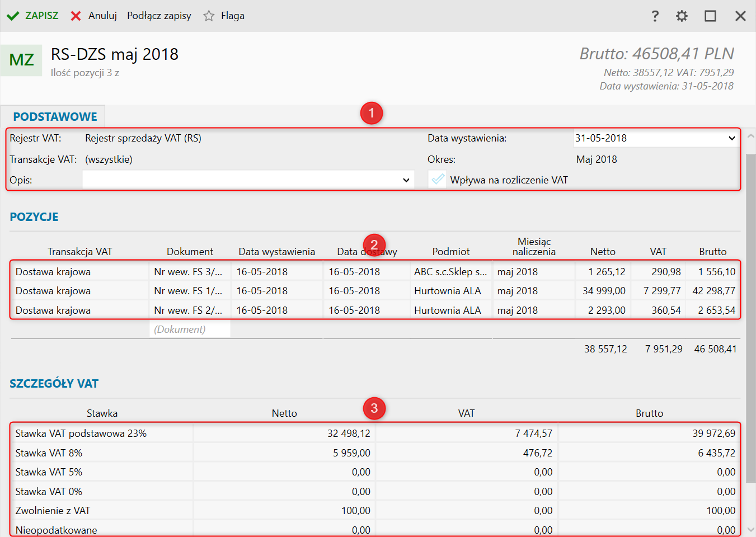Click the Stawka VAT podstawowa 23% row
The width and height of the screenshot is (756, 537).
click(x=375, y=434)
